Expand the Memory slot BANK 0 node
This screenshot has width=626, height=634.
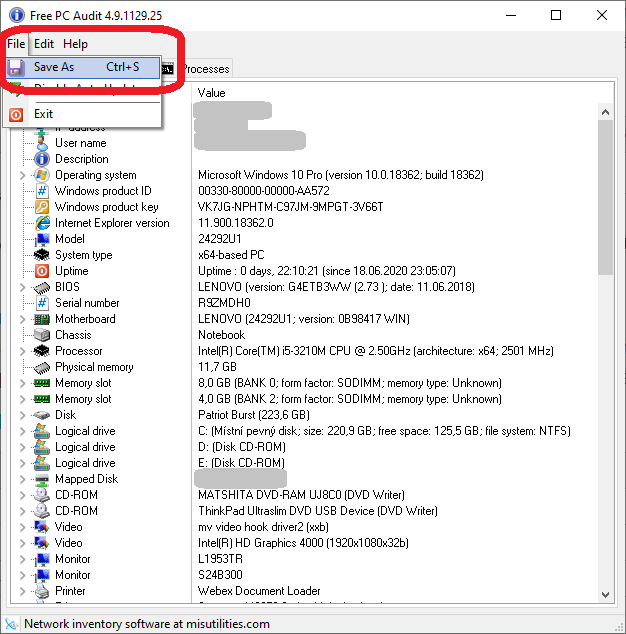(23, 383)
